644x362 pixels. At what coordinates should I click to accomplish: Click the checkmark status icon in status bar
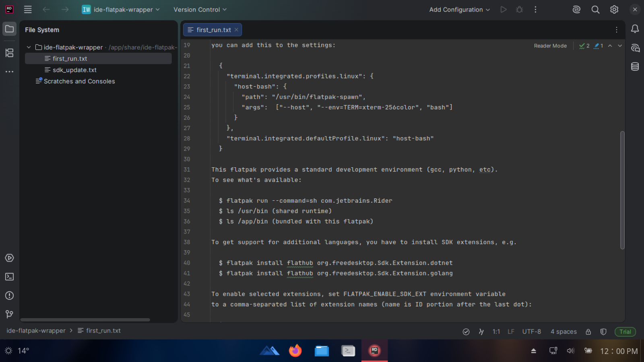(466, 332)
